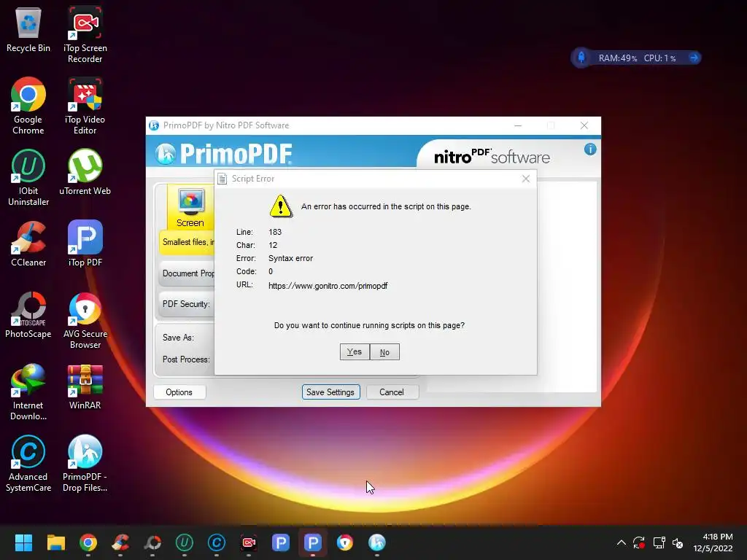Select AVG Secure Browser desktop icon
This screenshot has height=560, width=747.
(85, 320)
